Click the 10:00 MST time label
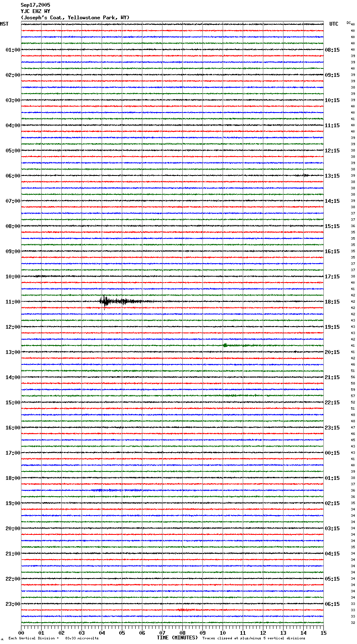This screenshot has height=644, width=357. (13, 277)
